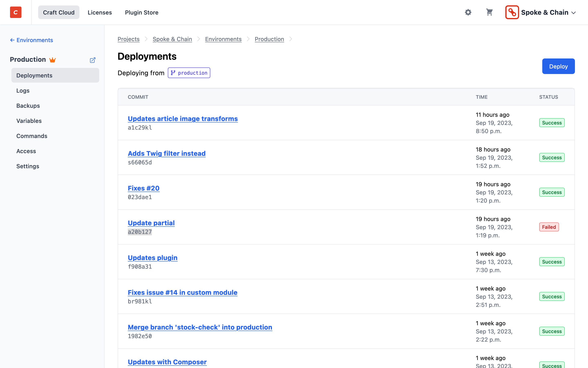Click the Spoke & Chain organization logo

point(512,12)
